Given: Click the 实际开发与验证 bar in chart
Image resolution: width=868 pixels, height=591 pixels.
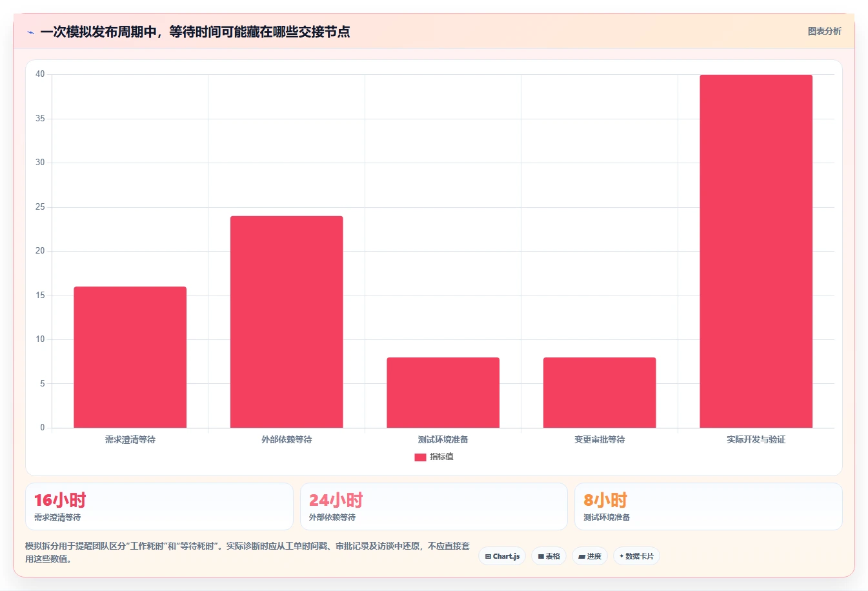Looking at the screenshot, I should [756, 251].
